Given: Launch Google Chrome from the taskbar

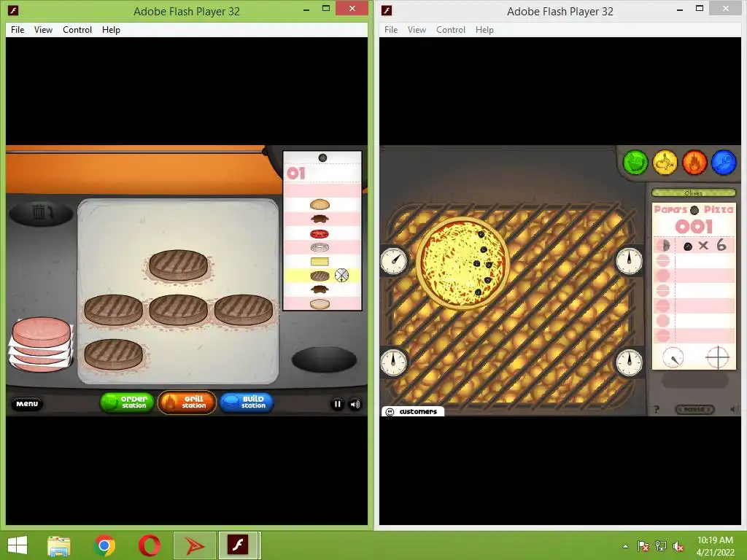Looking at the screenshot, I should tap(104, 545).
